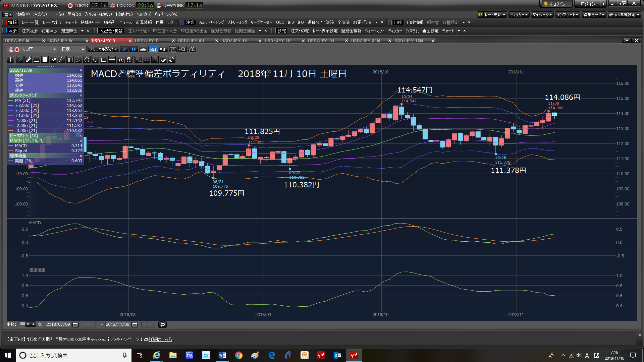Select the circle drawing tool
644x362 pixels.
[95, 60]
